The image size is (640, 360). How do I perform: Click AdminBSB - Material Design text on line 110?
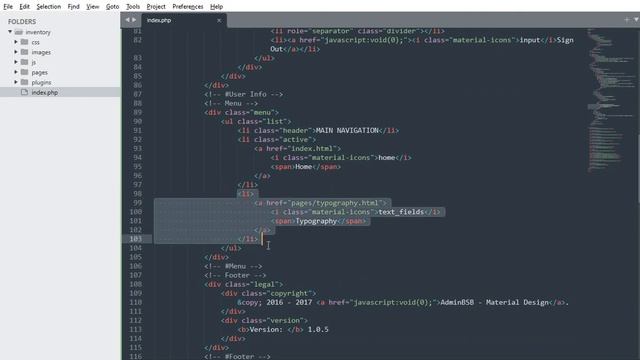click(x=494, y=302)
